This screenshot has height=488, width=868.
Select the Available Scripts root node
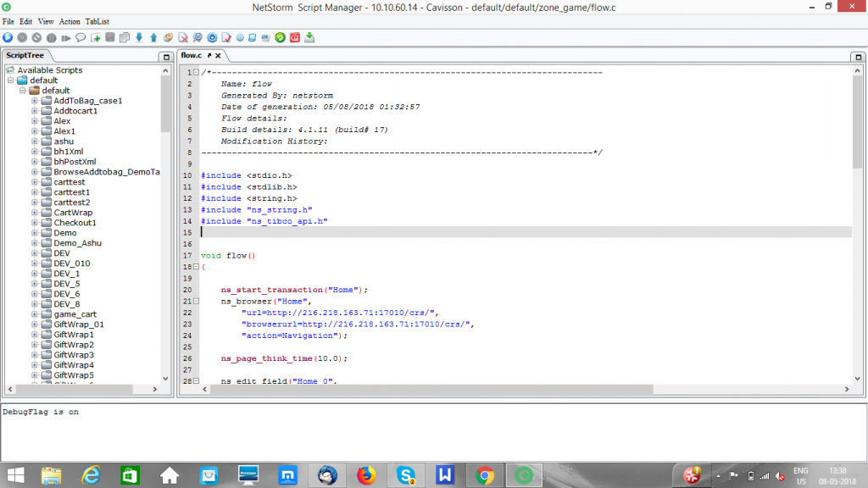[x=50, y=70]
